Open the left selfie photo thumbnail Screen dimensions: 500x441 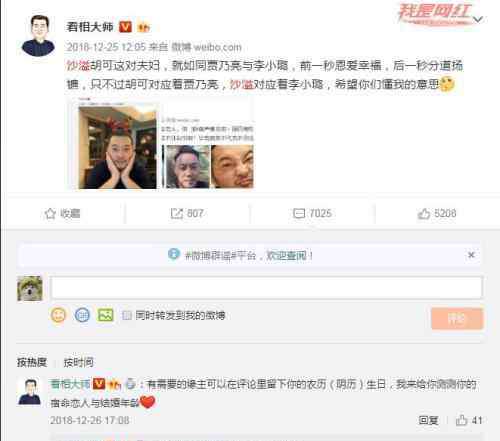click(117, 147)
